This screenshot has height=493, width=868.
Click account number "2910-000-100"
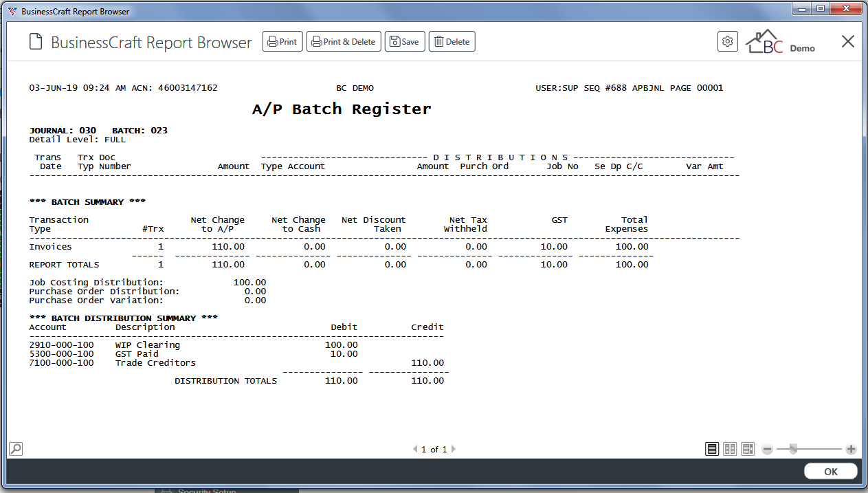pos(62,345)
